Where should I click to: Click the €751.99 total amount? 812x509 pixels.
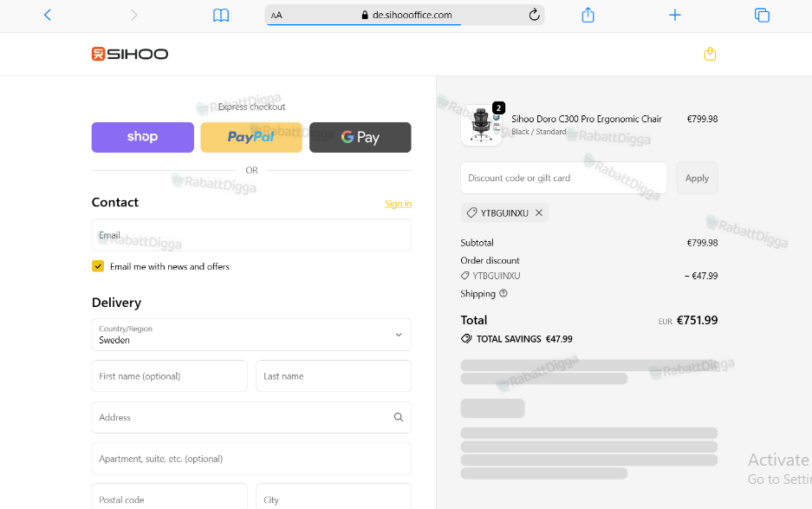697,320
